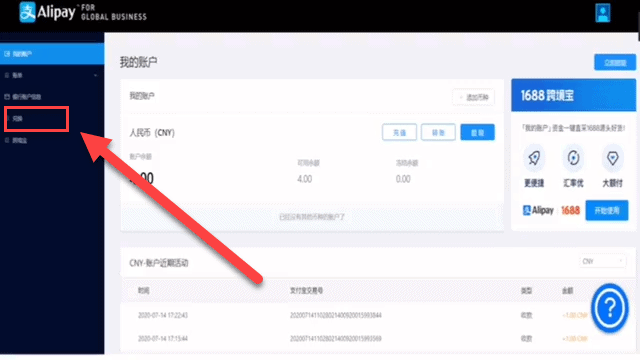Click the 支付宝交易号 column header
This screenshot has height=360, width=640.
point(306,291)
